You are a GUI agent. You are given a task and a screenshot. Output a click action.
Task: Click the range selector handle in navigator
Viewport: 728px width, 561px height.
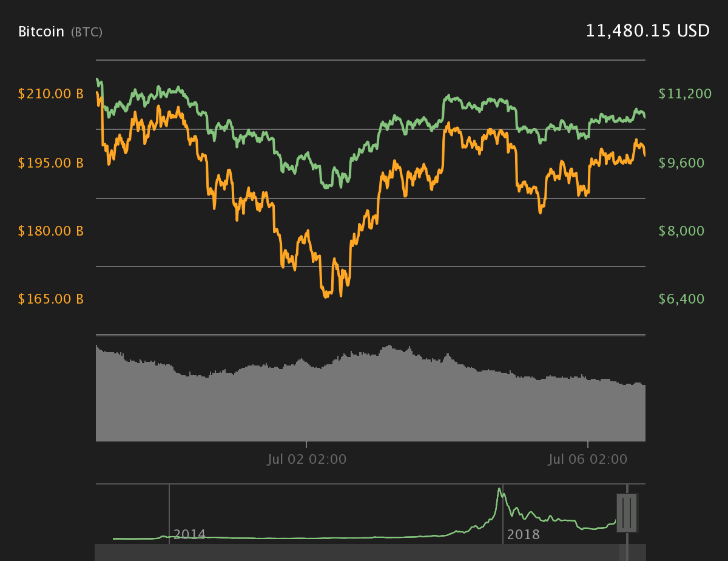(627, 513)
